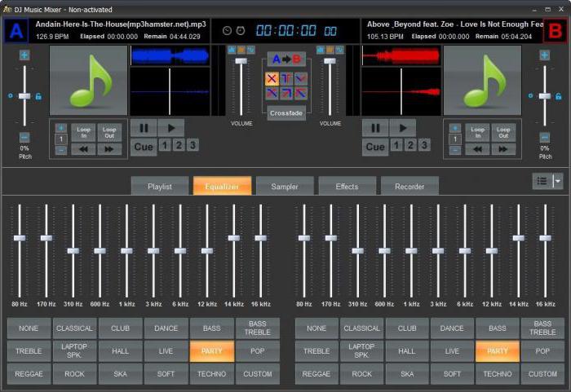Click the A to B crossfade direction icon
The width and height of the screenshot is (571, 392).
point(286,59)
